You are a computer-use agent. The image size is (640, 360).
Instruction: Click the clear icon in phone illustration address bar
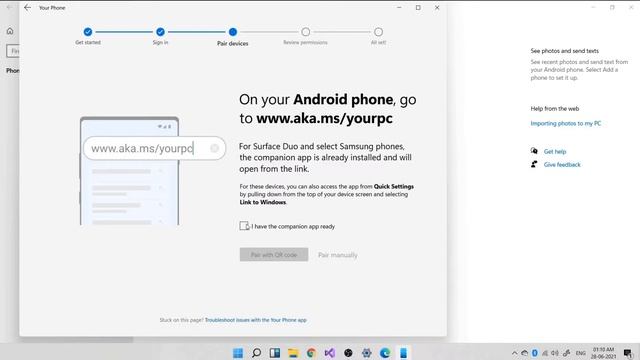tap(214, 148)
